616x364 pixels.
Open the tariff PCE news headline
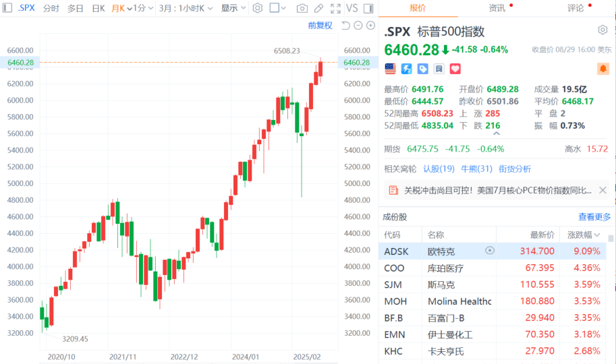498,191
